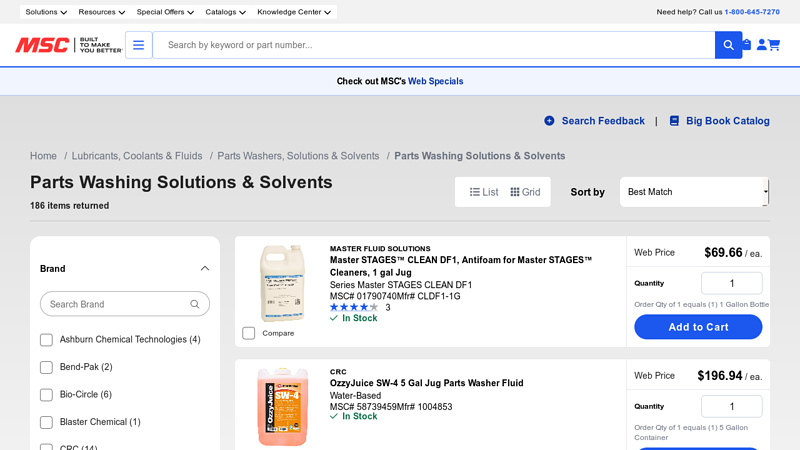Open the Resources dropdown menu
The width and height of the screenshot is (800, 450).
[x=102, y=12]
